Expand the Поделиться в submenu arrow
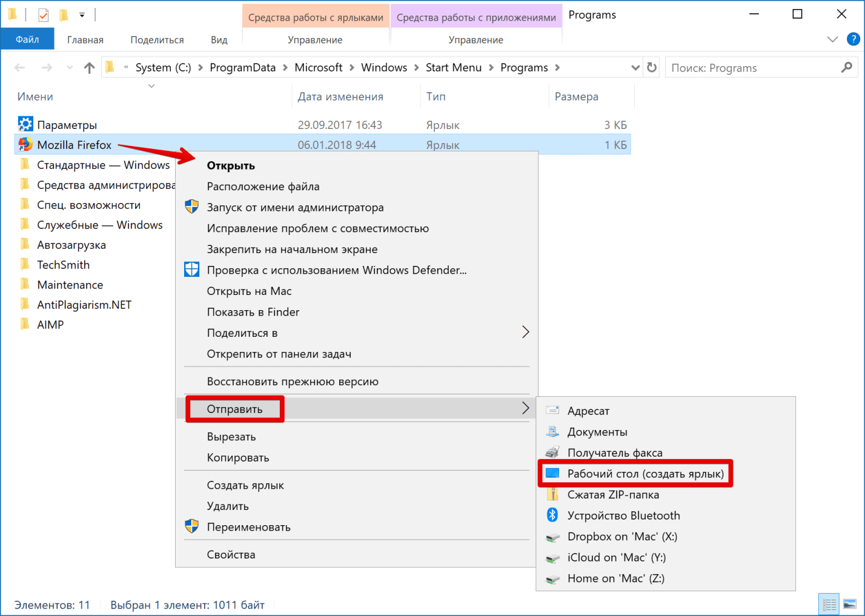This screenshot has width=865, height=616. tap(526, 332)
